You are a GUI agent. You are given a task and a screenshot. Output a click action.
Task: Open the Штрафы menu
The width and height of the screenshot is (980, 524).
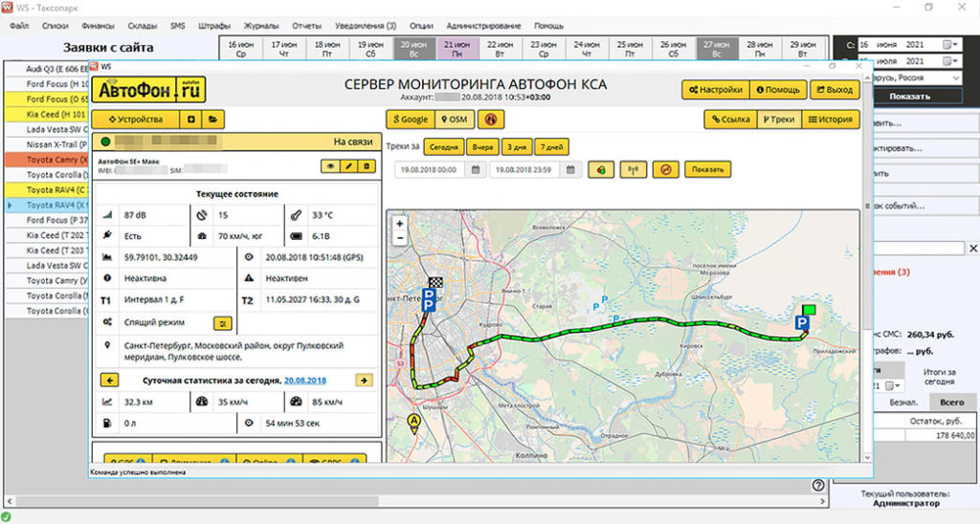[x=214, y=26]
